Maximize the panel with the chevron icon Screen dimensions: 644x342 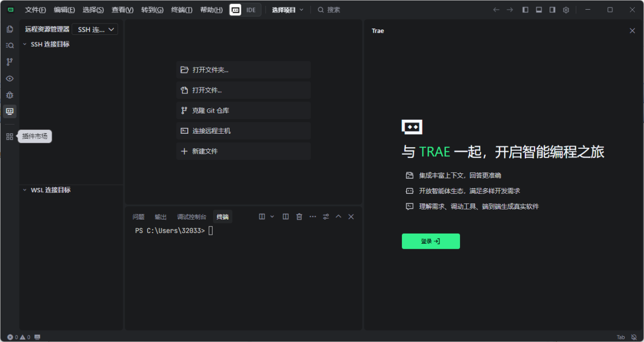click(x=338, y=216)
